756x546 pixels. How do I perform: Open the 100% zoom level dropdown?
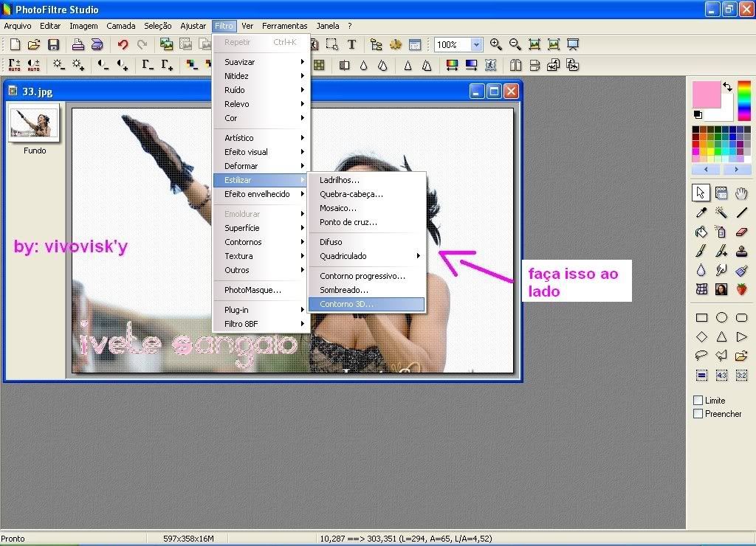pos(476,45)
